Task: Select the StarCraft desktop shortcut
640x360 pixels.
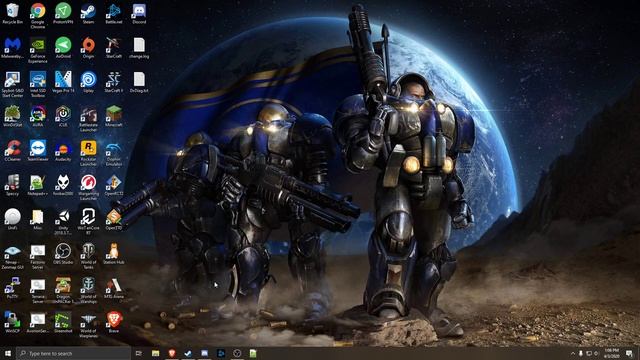Action: (113, 48)
